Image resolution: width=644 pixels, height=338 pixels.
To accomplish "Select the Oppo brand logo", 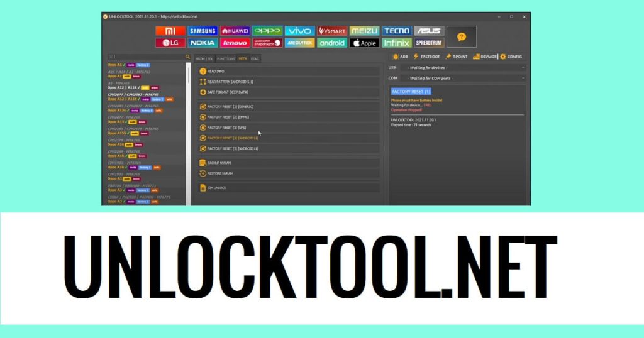I will [267, 31].
